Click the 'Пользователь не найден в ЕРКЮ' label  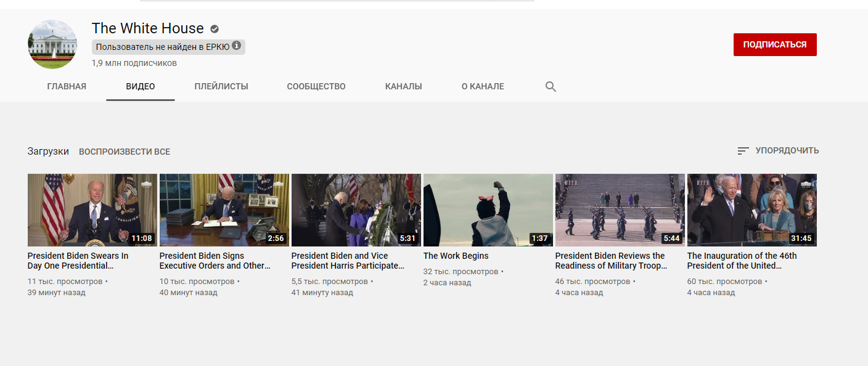click(x=163, y=47)
